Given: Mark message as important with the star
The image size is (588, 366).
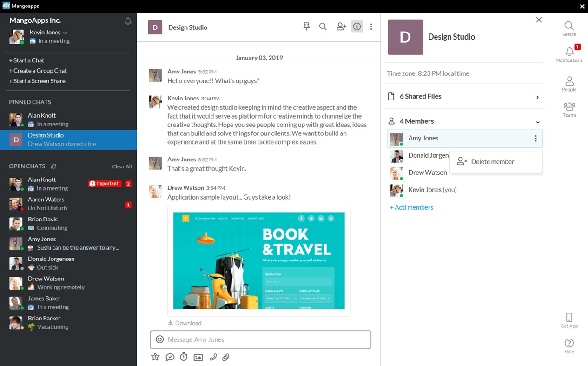Looking at the screenshot, I should [155, 357].
